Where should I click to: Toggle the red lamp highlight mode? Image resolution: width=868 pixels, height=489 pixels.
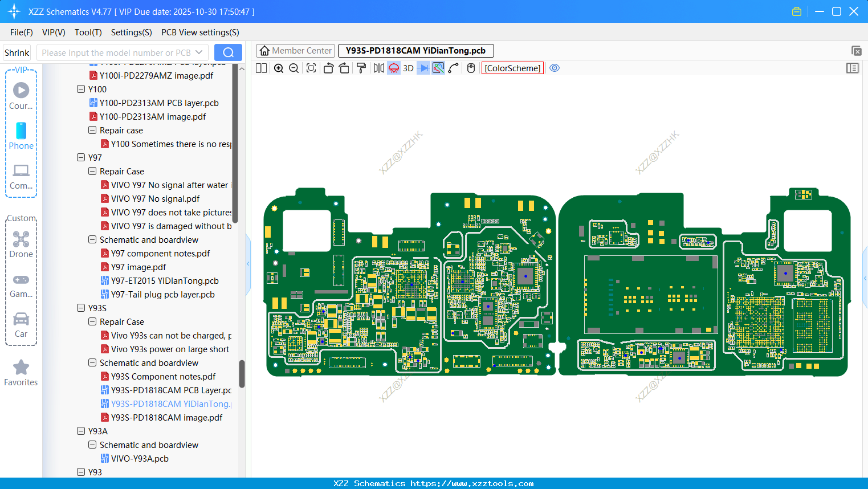click(393, 68)
